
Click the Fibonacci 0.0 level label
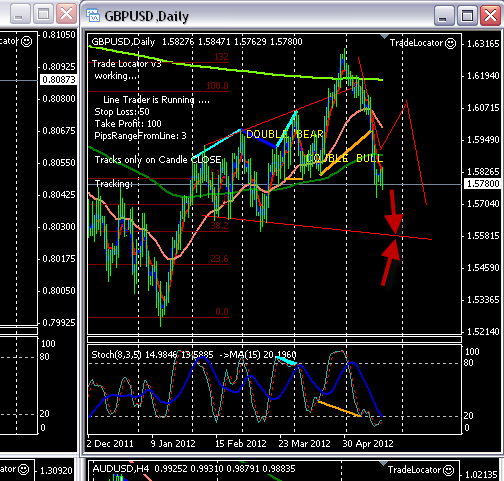coord(222,312)
